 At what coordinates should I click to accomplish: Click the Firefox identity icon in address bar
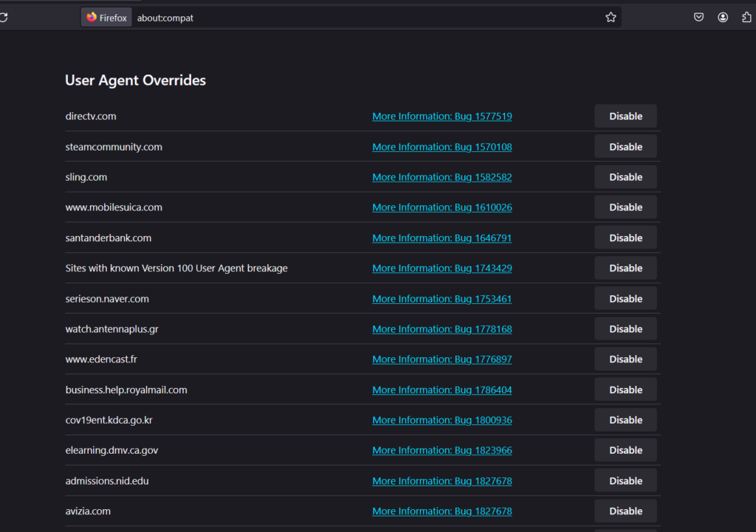pyautogui.click(x=106, y=18)
